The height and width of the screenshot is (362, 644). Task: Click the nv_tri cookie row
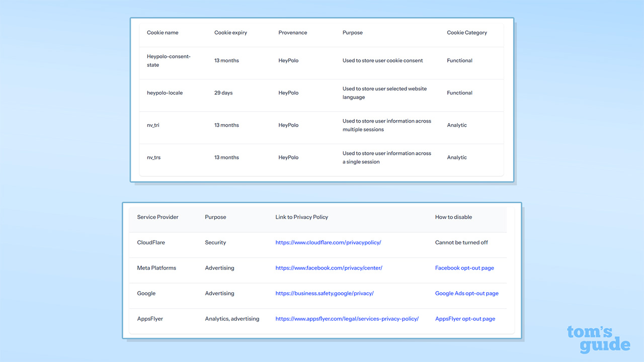pos(153,125)
